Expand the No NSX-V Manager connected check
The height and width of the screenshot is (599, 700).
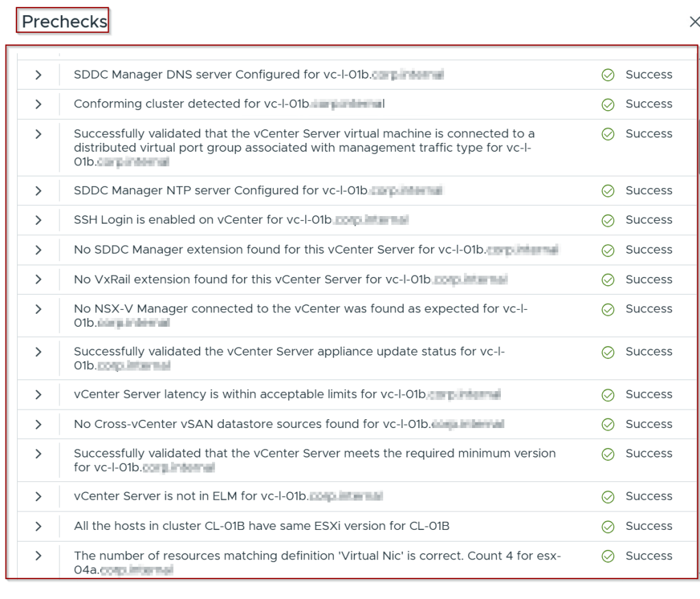(x=38, y=310)
